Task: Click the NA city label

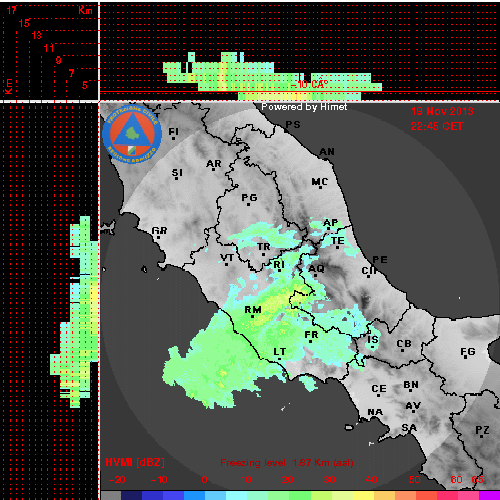Action: (375, 412)
